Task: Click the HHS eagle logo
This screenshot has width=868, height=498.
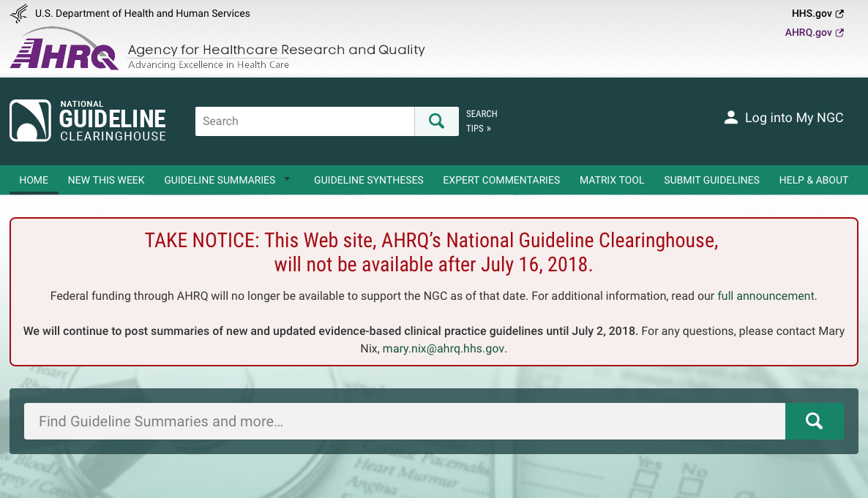Action: (18, 13)
